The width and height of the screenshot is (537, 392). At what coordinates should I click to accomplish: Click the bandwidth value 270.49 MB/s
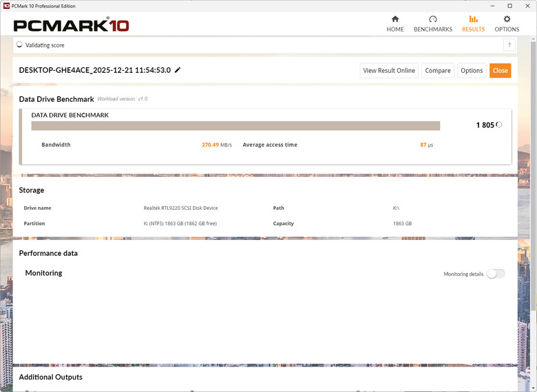(x=217, y=144)
